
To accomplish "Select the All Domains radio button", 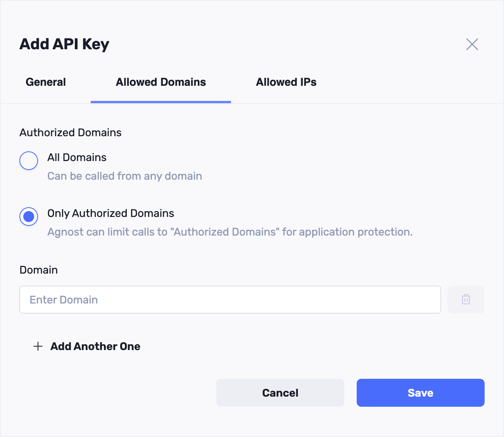I will point(29,161).
